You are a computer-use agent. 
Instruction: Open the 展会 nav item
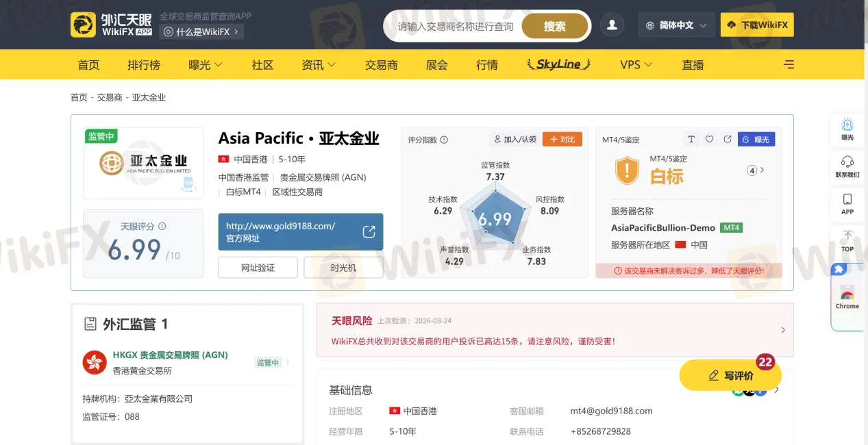(437, 64)
